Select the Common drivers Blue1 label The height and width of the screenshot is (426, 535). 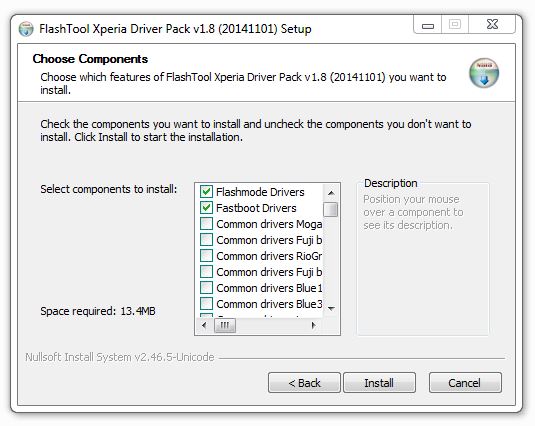click(269, 288)
